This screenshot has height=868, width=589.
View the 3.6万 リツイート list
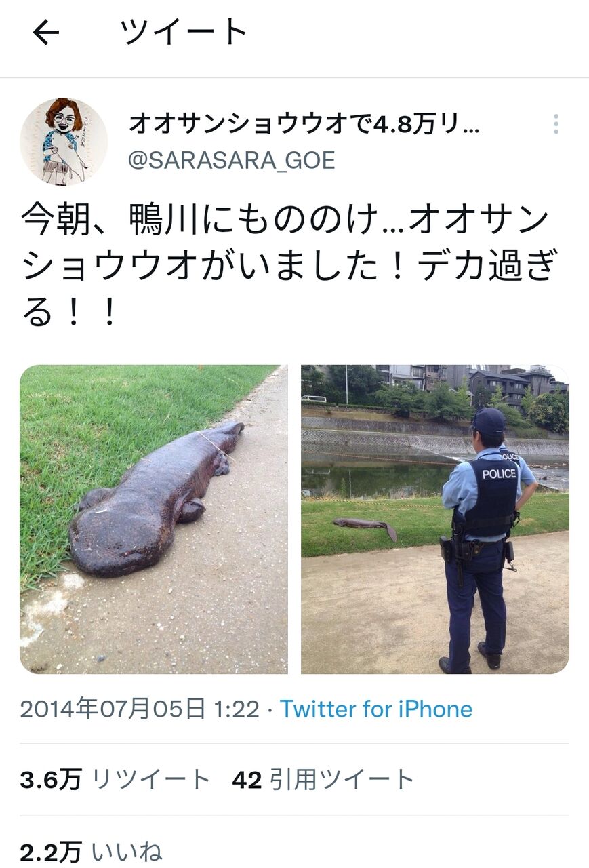pyautogui.click(x=115, y=780)
